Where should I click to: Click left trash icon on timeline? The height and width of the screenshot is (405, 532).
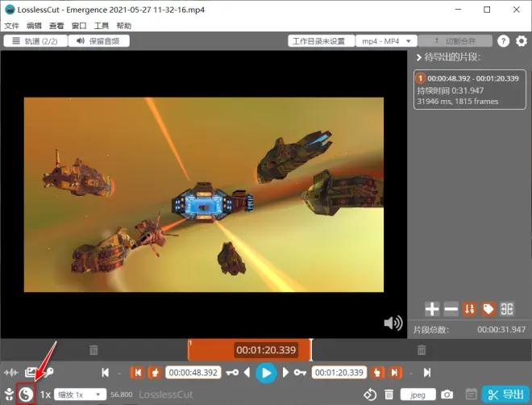pos(94,349)
